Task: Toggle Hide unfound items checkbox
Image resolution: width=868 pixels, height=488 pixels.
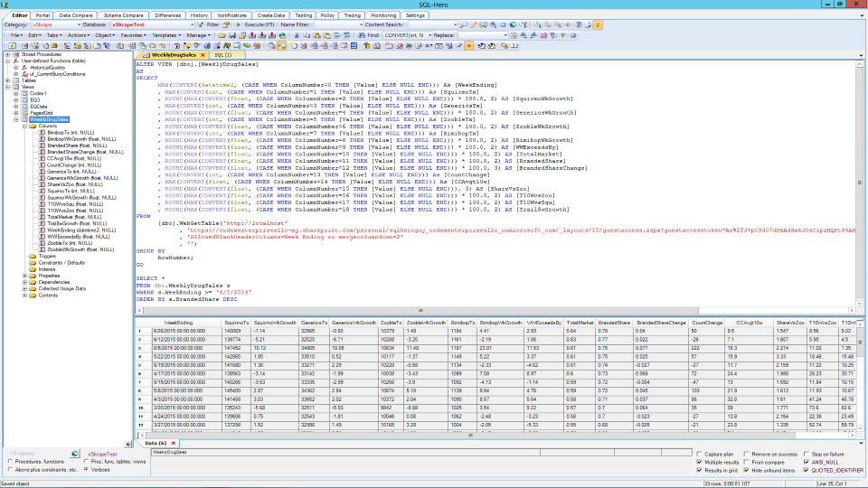Action: tap(746, 470)
